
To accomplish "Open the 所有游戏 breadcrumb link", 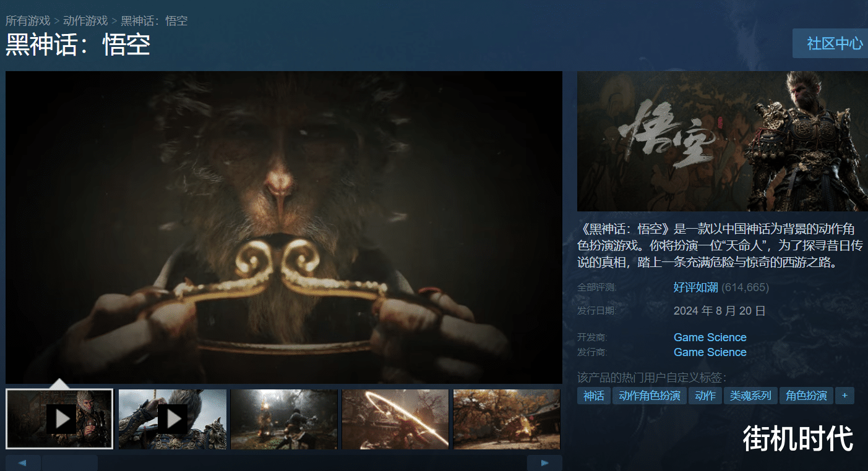I will 28,21.
